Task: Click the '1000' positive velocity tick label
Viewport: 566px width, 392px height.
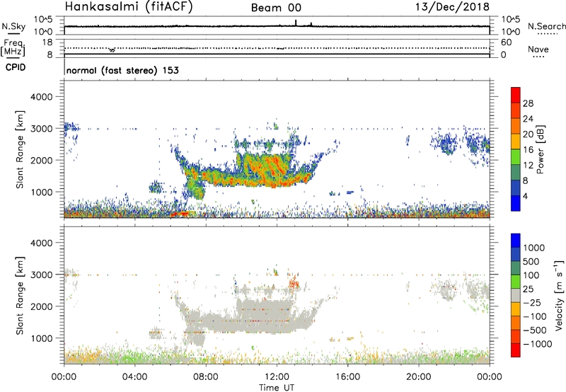Action: coord(534,248)
